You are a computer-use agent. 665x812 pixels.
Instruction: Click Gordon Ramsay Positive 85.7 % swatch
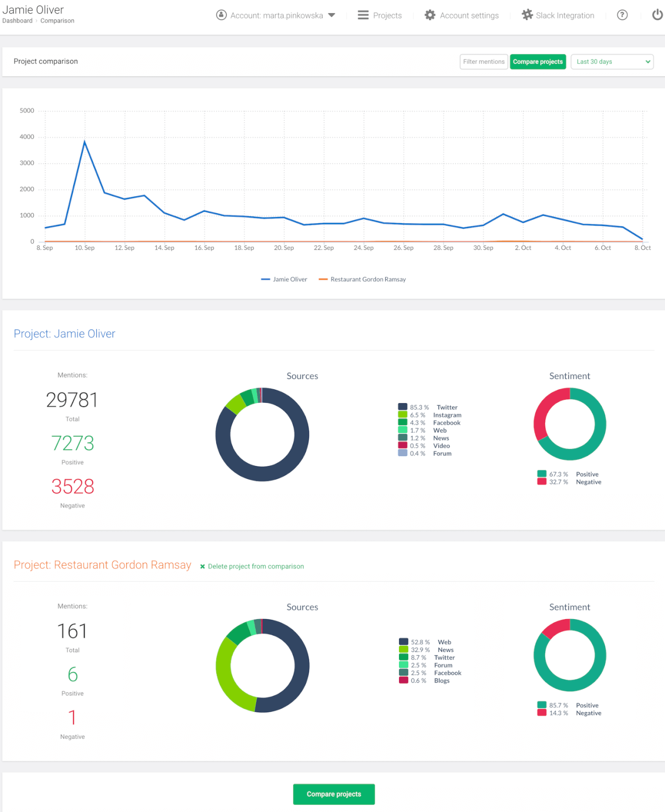coord(542,705)
